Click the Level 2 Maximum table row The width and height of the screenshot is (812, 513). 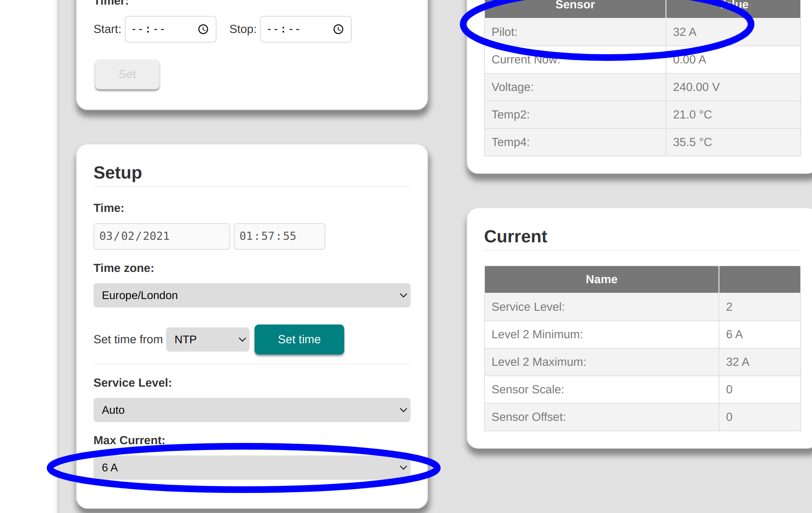point(605,362)
